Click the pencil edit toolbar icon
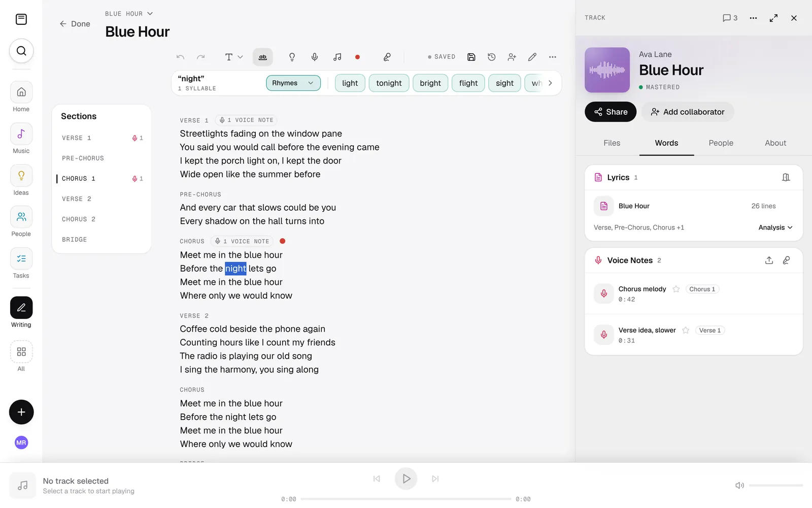812x508 pixels. pos(532,57)
